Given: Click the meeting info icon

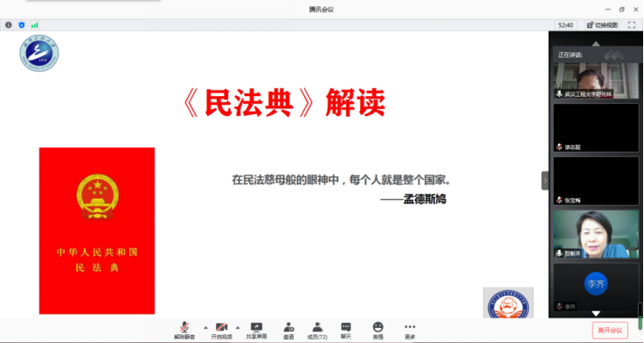Looking at the screenshot, I should click(8, 25).
